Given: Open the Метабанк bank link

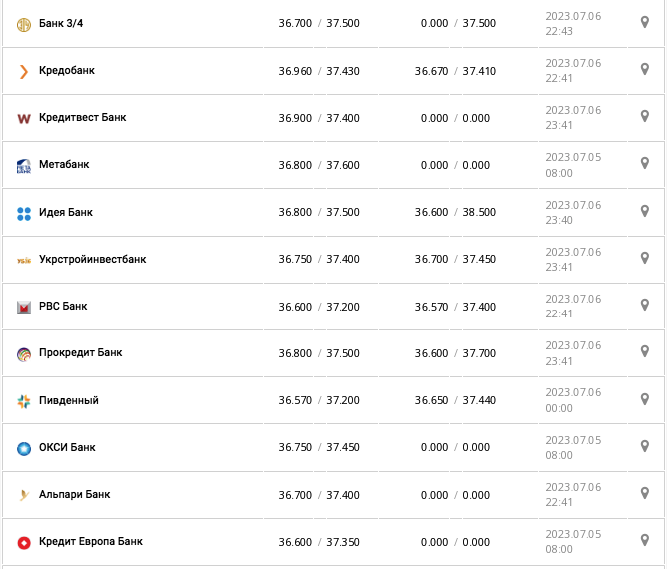Looking at the screenshot, I should [64, 165].
